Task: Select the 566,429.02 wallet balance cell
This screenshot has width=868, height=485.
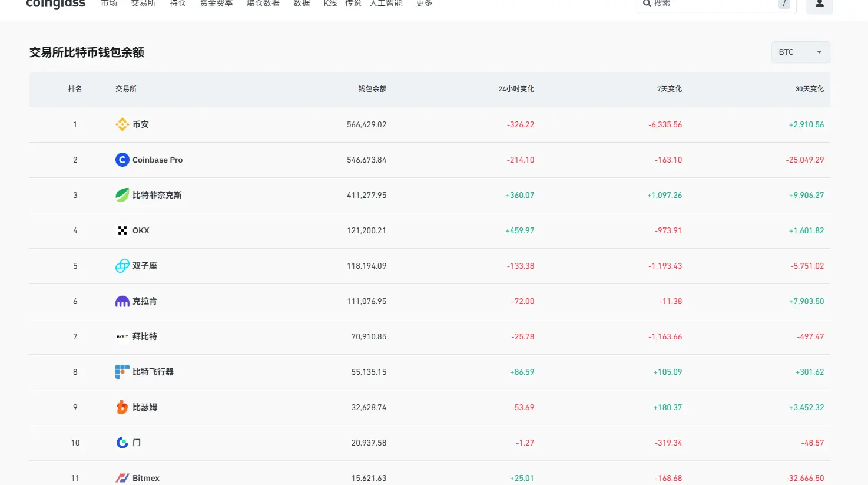Action: tap(367, 124)
